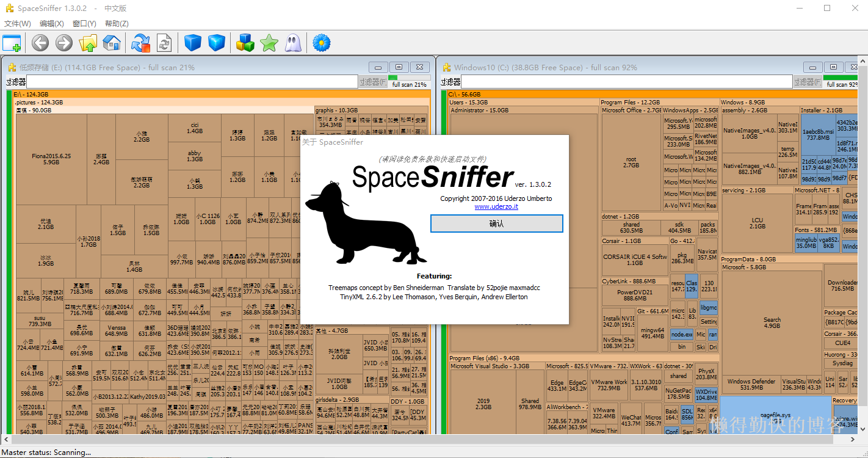
Task: Go up one folder level icon
Action: (x=88, y=43)
